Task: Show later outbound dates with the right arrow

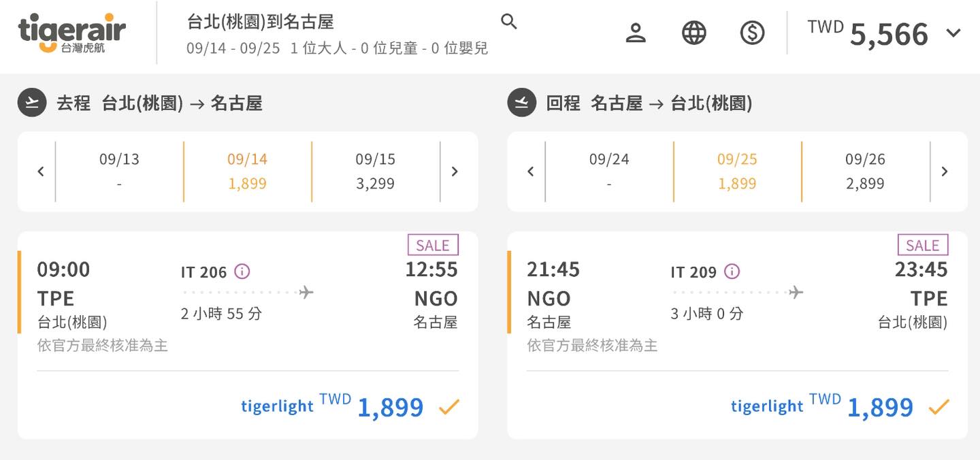Action: pyautogui.click(x=455, y=171)
